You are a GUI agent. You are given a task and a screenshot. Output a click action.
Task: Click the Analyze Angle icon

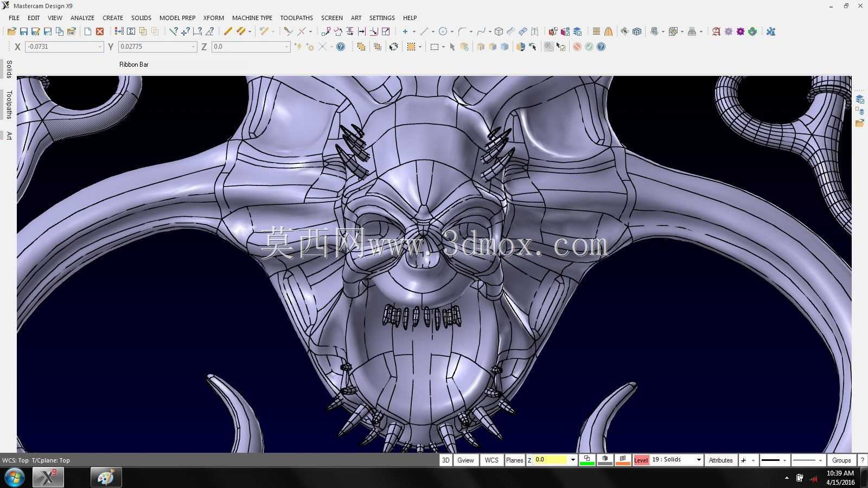209,31
